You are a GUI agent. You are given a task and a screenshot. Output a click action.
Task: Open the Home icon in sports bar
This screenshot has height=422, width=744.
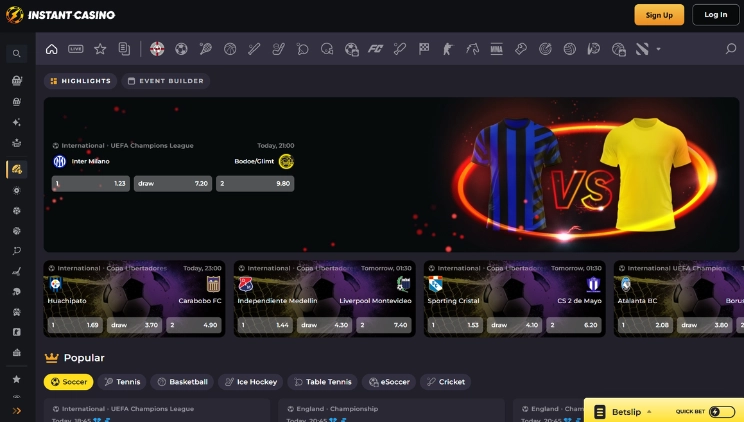click(x=52, y=49)
